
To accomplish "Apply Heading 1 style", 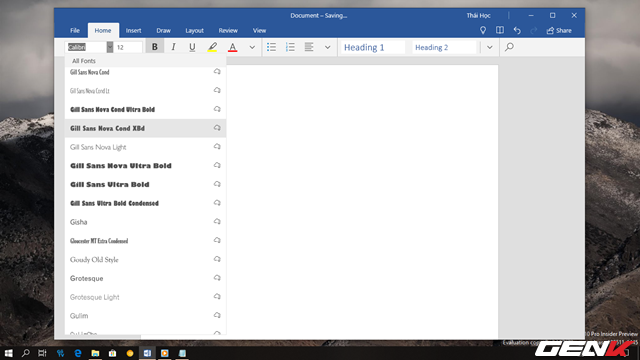I will point(373,47).
